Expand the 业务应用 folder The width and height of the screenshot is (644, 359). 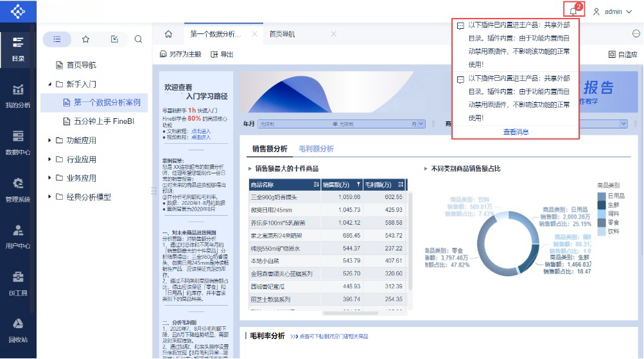pyautogui.click(x=49, y=178)
